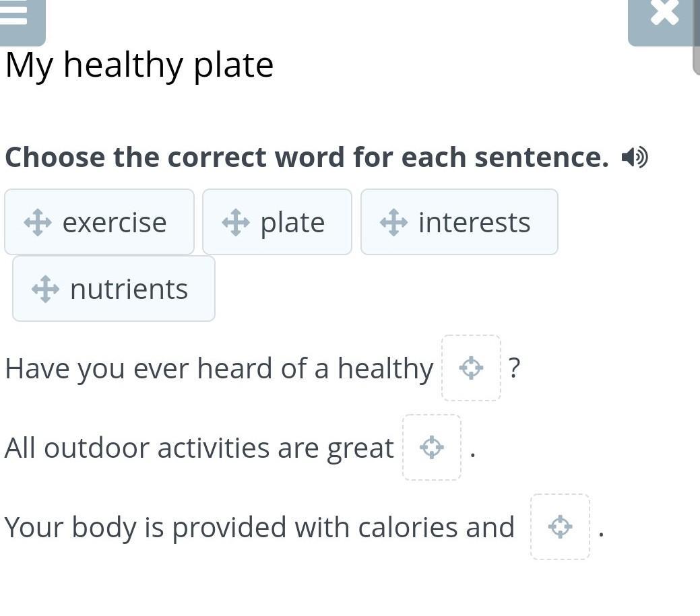Pick the word "interests" from the word bank
The height and width of the screenshot is (616, 700).
474,222
